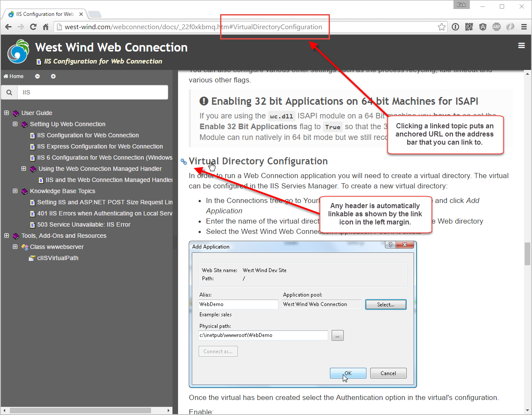Open IIS Express Configuration for Web Connection topic
Screen dimensions: 532x415
point(100,146)
